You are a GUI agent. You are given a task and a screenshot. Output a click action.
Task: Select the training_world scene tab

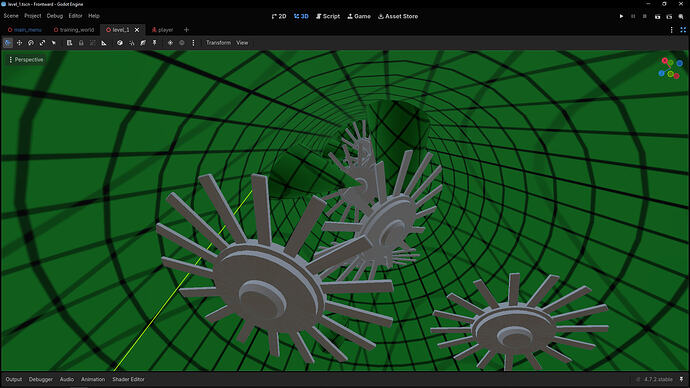tap(74, 30)
